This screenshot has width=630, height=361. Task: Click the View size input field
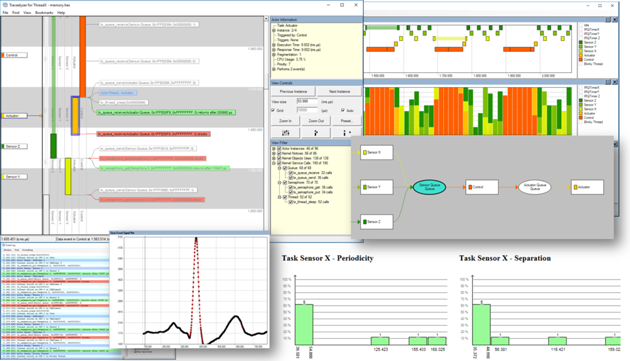pyautogui.click(x=307, y=102)
